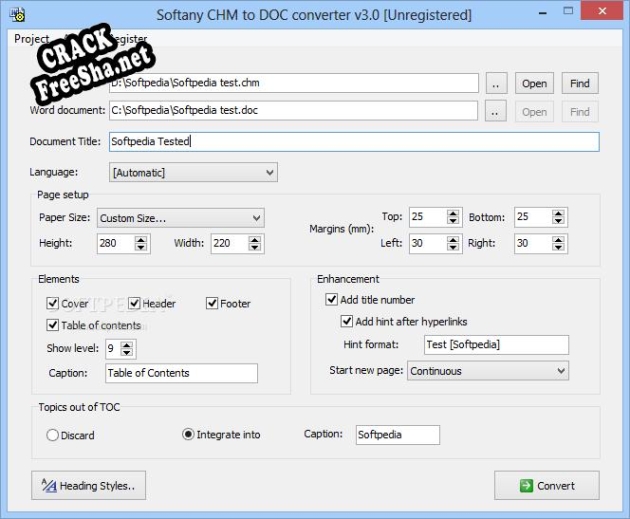Open the Register menu

tap(128, 39)
